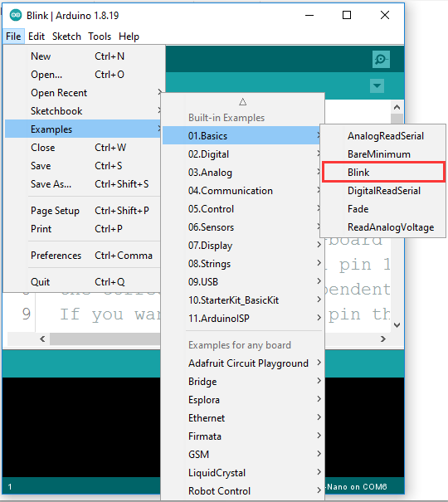This screenshot has height=502, width=448.
Task: Click the horizontal scrollbar right arrow
Action: [x=383, y=339]
